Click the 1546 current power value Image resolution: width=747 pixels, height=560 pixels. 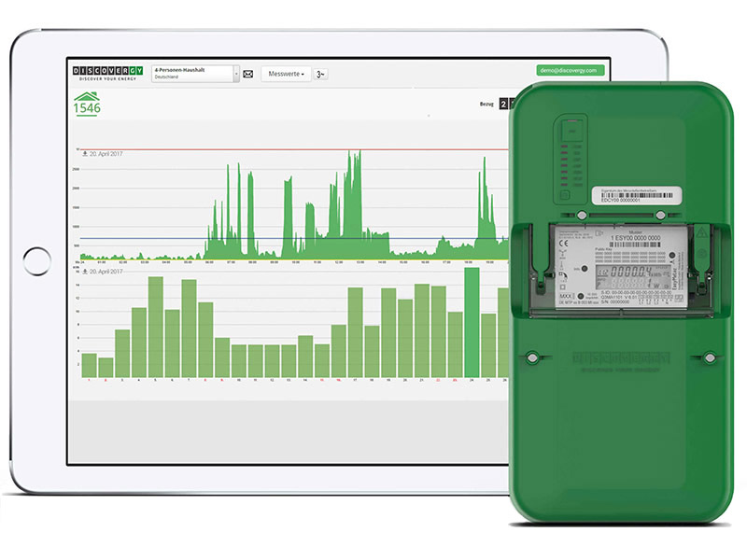(x=87, y=109)
